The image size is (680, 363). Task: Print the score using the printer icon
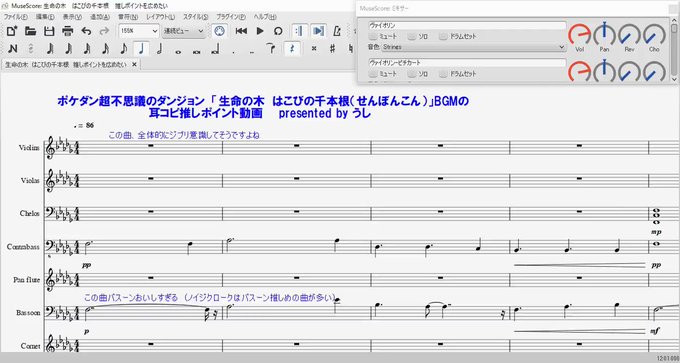coord(68,31)
